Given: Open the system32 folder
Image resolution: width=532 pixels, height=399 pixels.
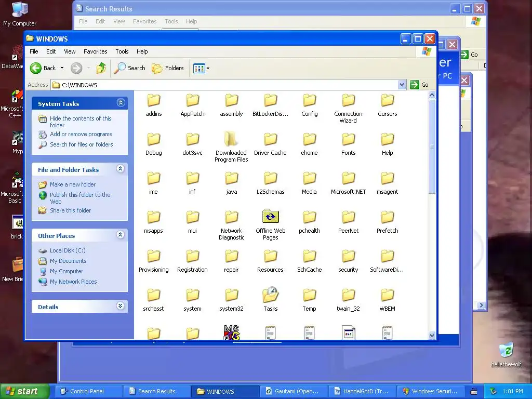Looking at the screenshot, I should (231, 300).
